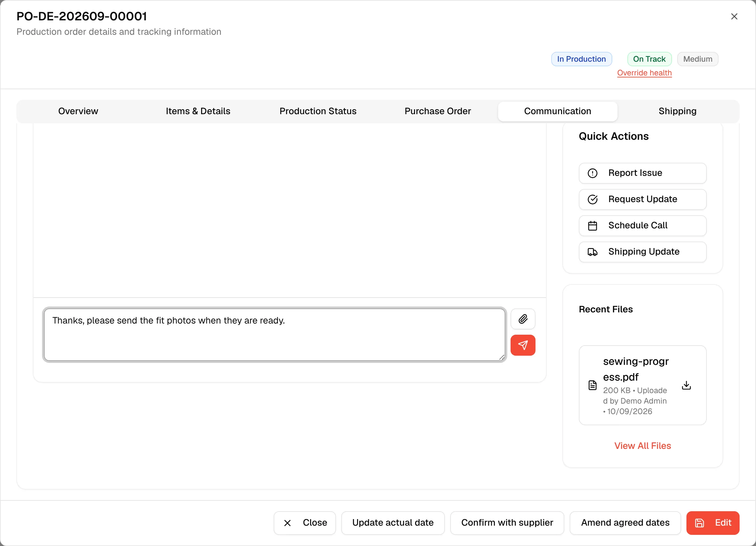Close the dialog with the top-right X
Image resolution: width=756 pixels, height=546 pixels.
point(734,16)
